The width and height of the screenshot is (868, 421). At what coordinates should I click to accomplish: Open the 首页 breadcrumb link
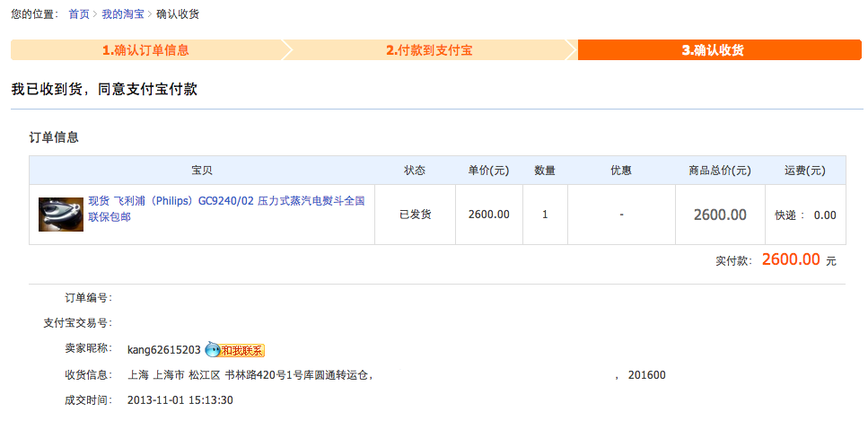(x=79, y=14)
